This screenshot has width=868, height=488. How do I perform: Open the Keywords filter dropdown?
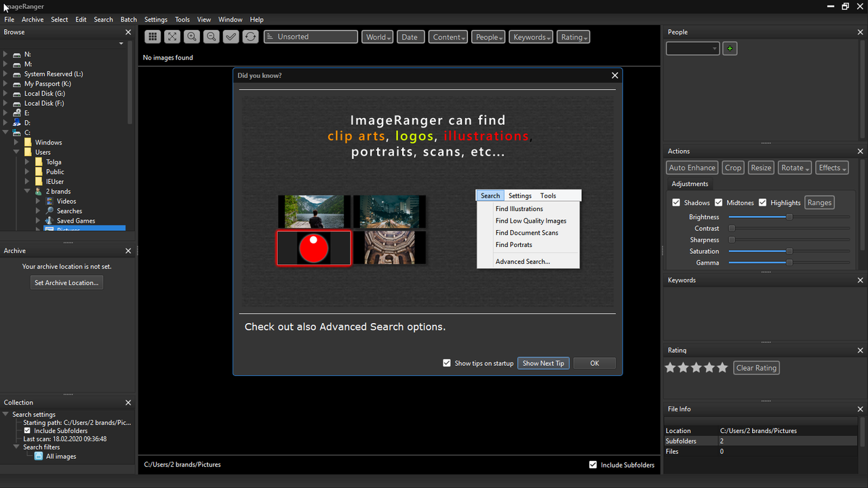[531, 37]
